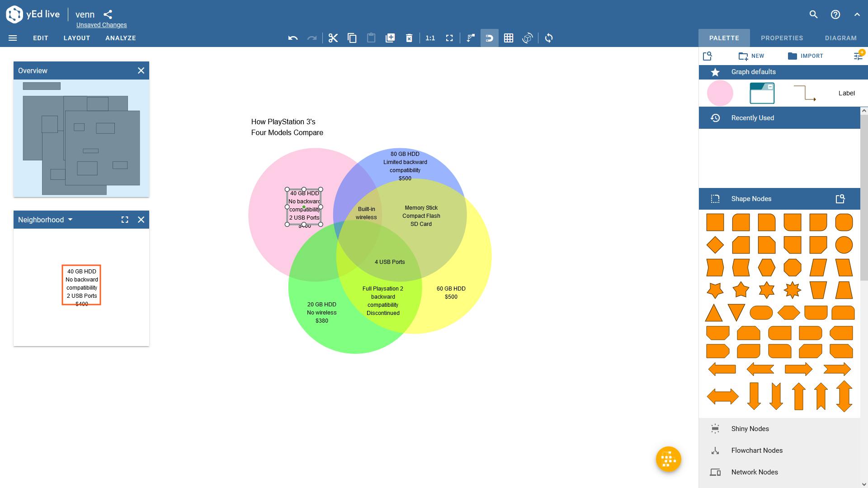Click the Undo icon in toolbar
868x488 pixels.
pos(293,38)
